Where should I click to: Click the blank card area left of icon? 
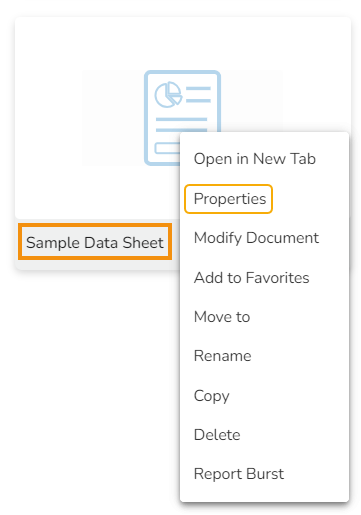pos(50,117)
